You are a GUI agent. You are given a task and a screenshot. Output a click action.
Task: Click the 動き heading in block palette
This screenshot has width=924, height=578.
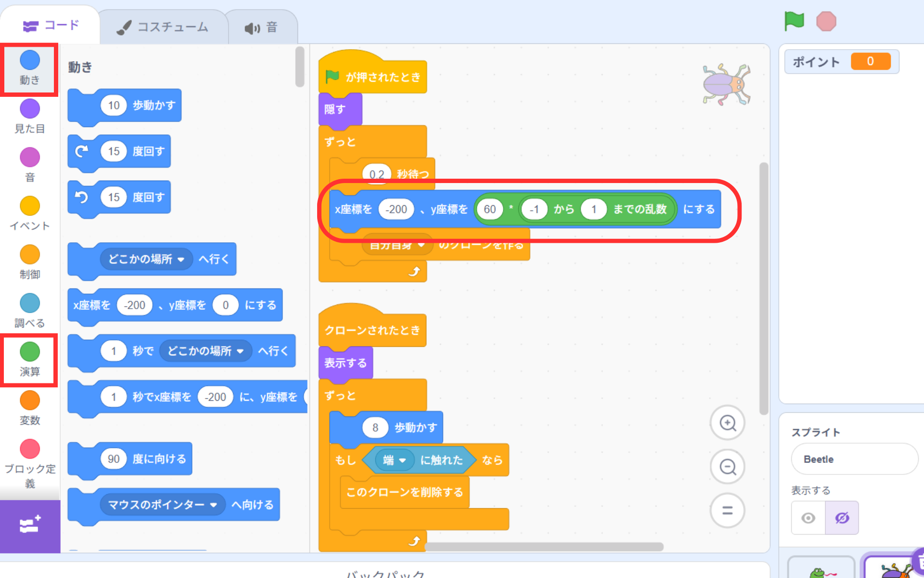coord(80,67)
